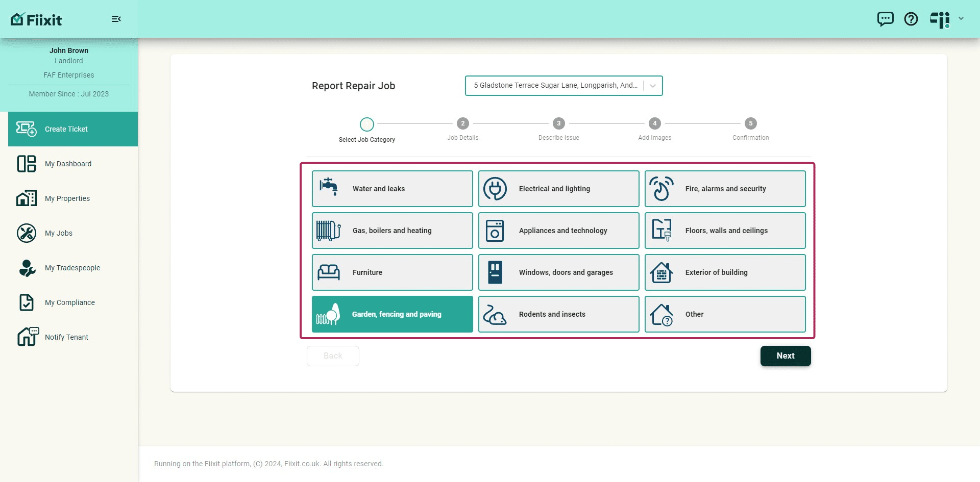The height and width of the screenshot is (482, 980).
Task: Click the account avatar logo in header
Action: click(940, 19)
